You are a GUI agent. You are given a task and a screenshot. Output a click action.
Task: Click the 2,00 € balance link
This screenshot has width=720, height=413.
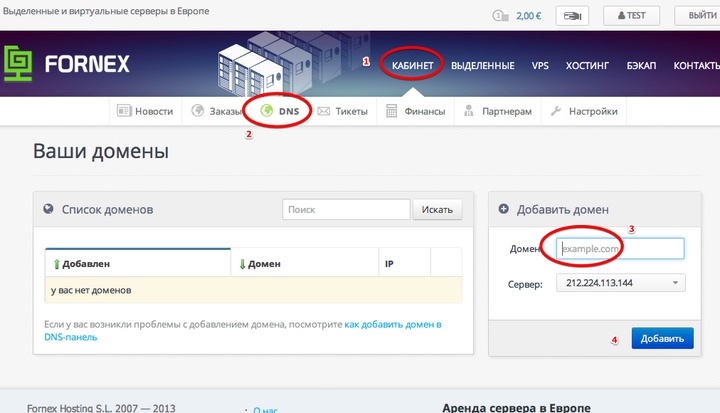click(x=529, y=16)
